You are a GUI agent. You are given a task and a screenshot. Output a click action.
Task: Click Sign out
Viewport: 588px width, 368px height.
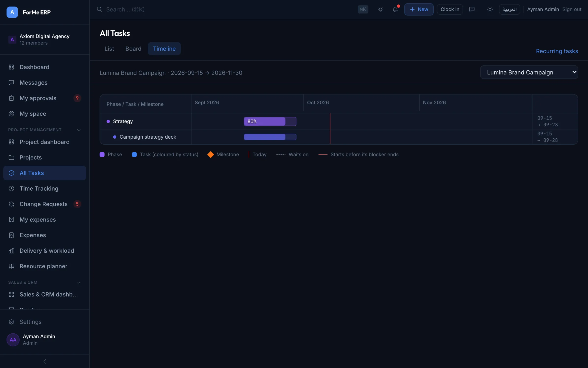(572, 9)
